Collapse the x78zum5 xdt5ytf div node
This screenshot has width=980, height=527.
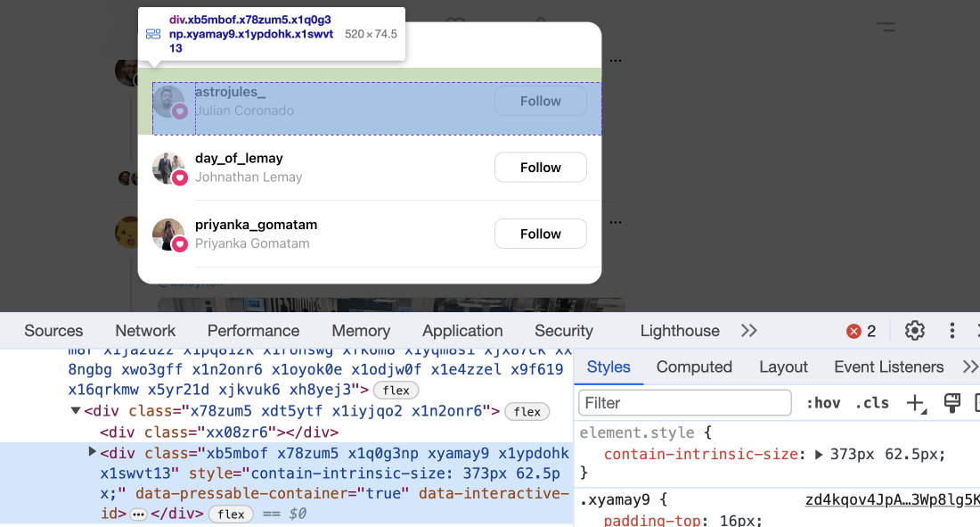tap(76, 411)
